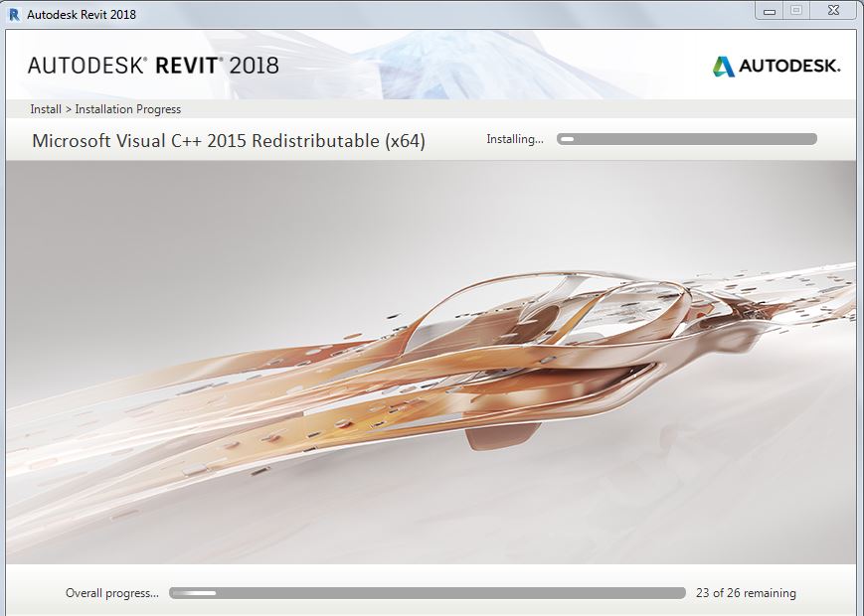Click the registered trademark symbol beside REVIT

pyautogui.click(x=223, y=58)
